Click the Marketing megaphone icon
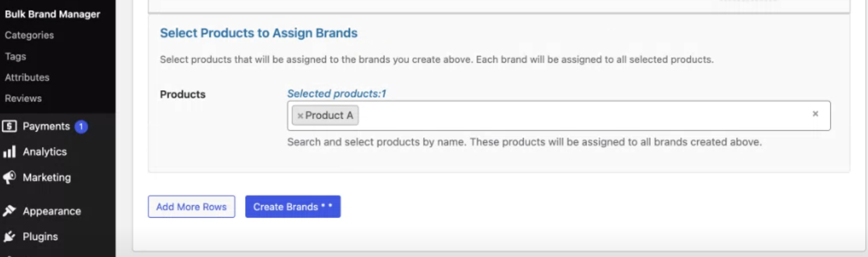Viewport: 868px width, 257px height. [x=9, y=177]
